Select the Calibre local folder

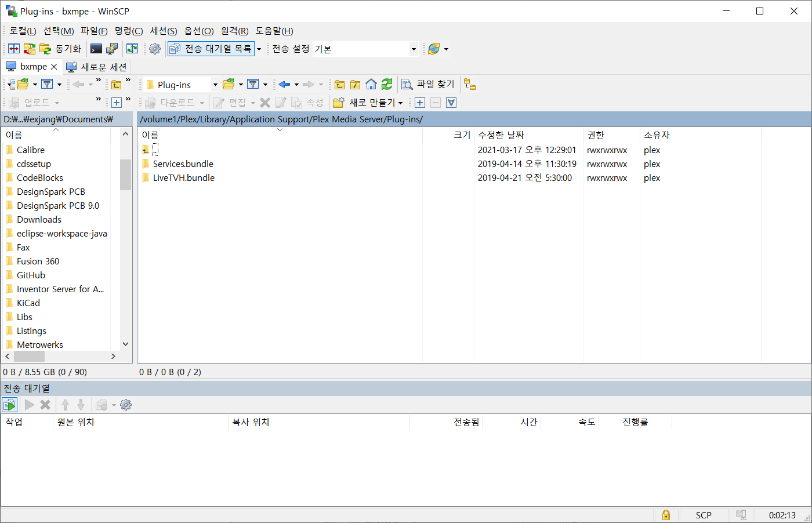tap(25, 150)
